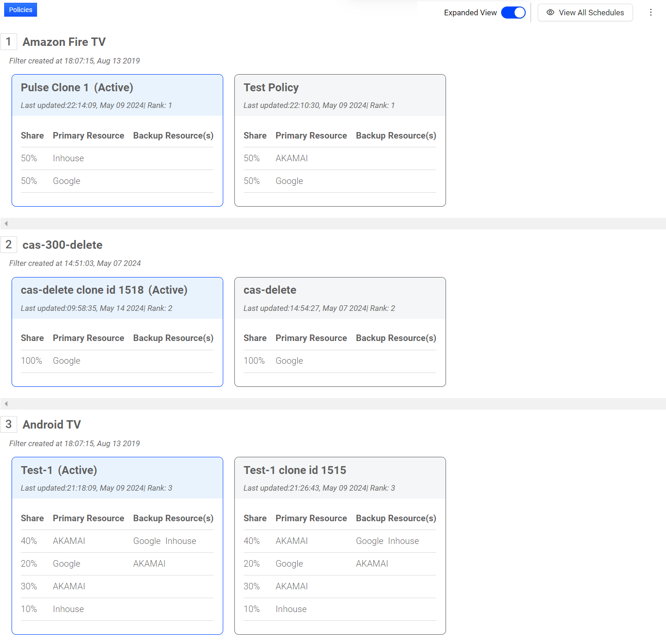Click rank number 2 box beside cas-300-delete

pyautogui.click(x=9, y=245)
